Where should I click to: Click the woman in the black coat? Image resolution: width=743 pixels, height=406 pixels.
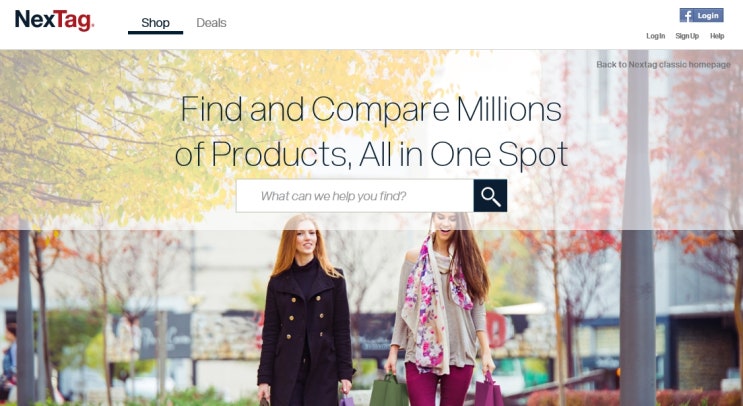(x=306, y=313)
